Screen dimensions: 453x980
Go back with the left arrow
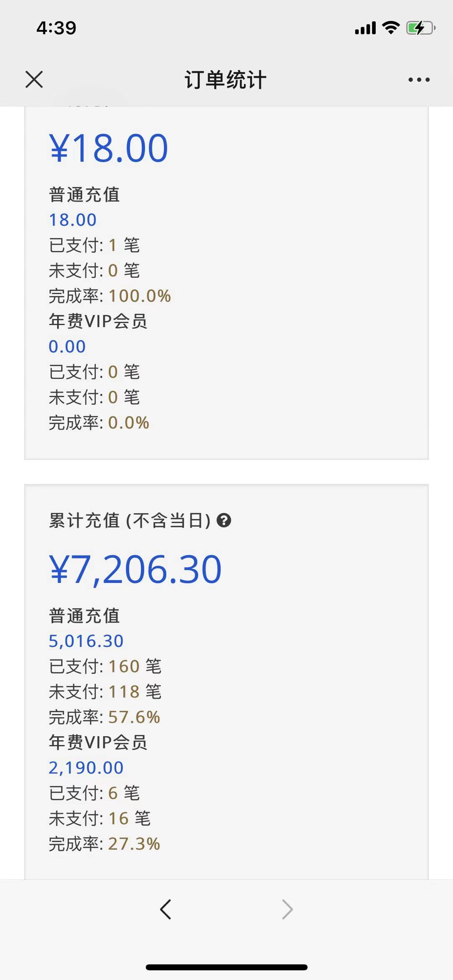(166, 909)
